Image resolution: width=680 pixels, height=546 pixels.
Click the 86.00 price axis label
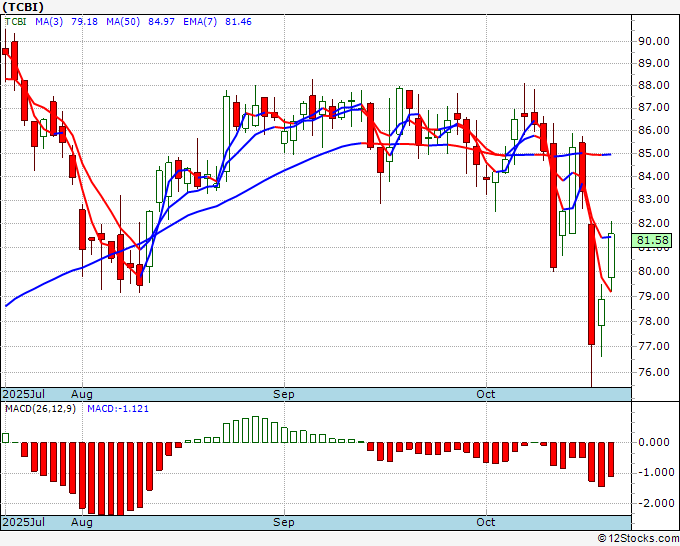pyautogui.click(x=654, y=130)
